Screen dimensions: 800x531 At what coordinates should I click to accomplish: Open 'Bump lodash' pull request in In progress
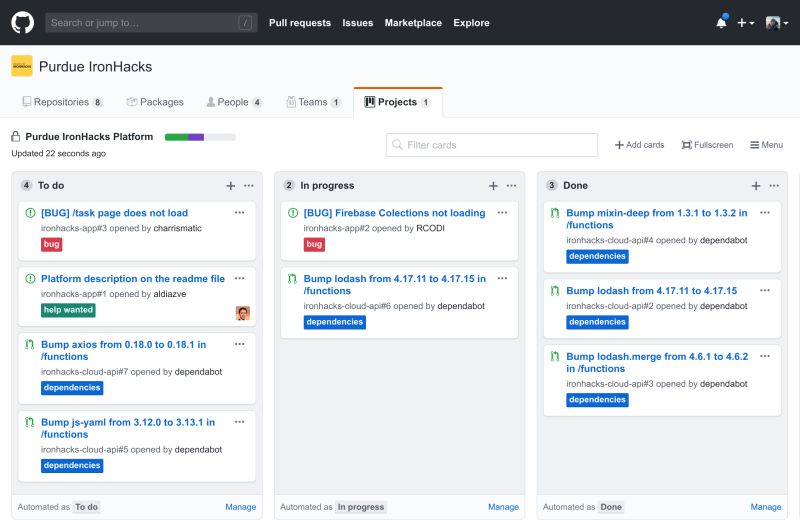click(x=394, y=285)
